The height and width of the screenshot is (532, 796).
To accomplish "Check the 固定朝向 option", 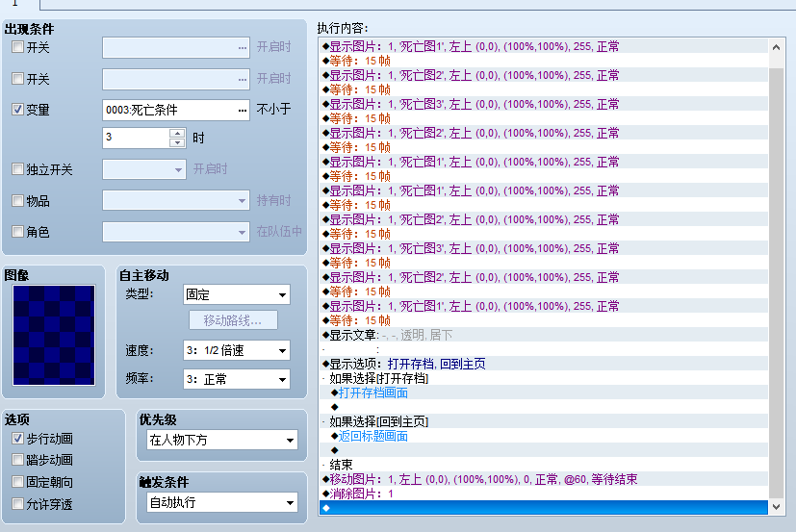I will pyautogui.click(x=17, y=481).
